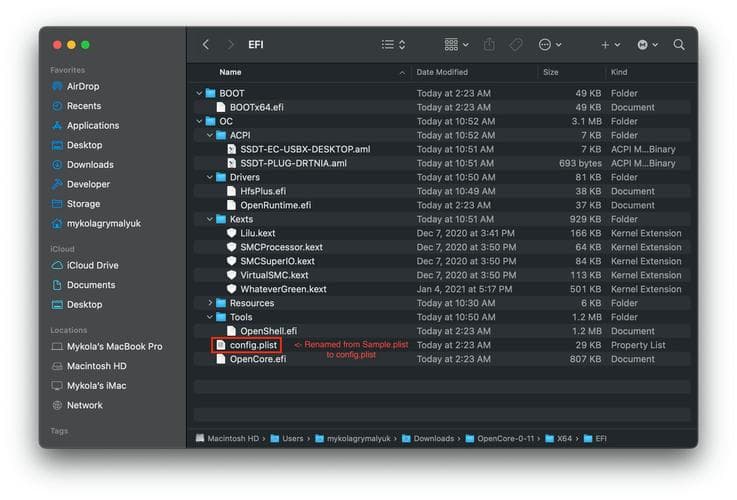This screenshot has height=500, width=737.
Task: Sort by the Name column header
Action: [230, 72]
